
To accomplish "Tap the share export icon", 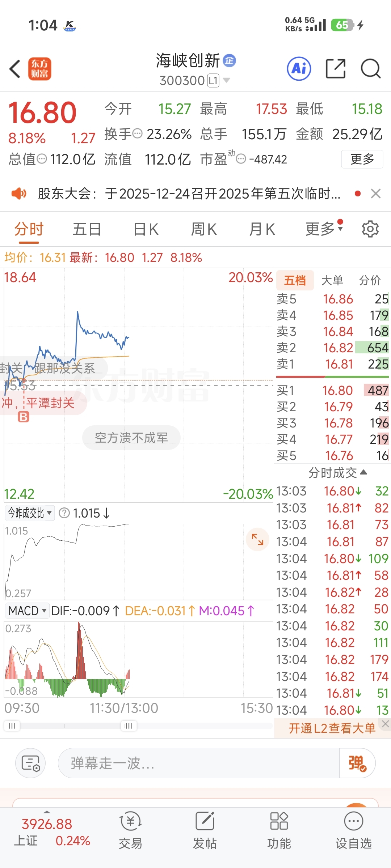I will tap(335, 68).
